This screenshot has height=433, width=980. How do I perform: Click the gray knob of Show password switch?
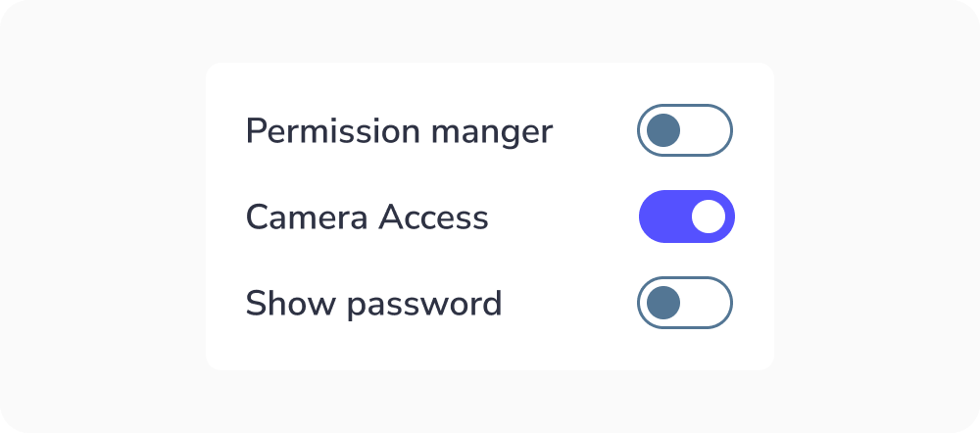pyautogui.click(x=663, y=303)
